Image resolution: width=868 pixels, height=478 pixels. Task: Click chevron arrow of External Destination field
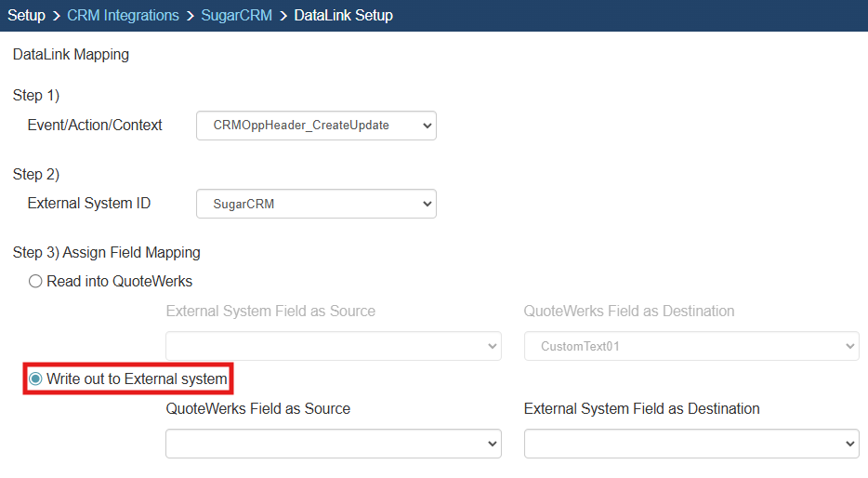point(848,444)
